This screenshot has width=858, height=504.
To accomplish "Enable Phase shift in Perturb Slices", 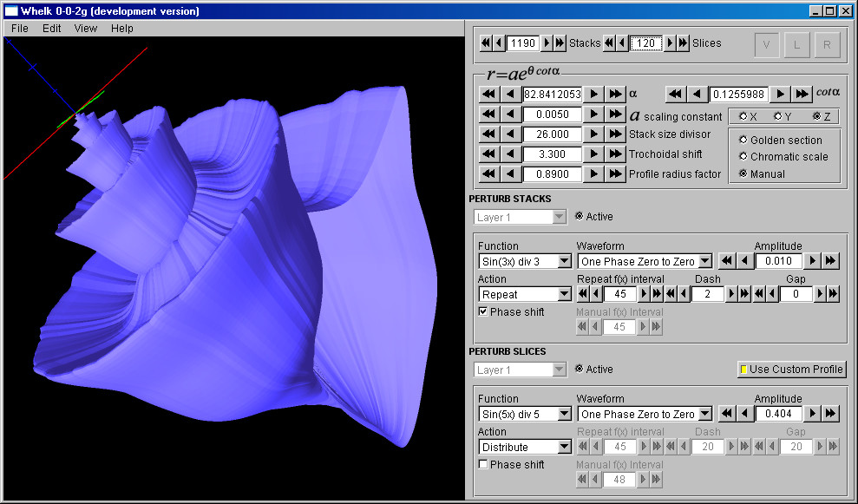I will pos(483,464).
